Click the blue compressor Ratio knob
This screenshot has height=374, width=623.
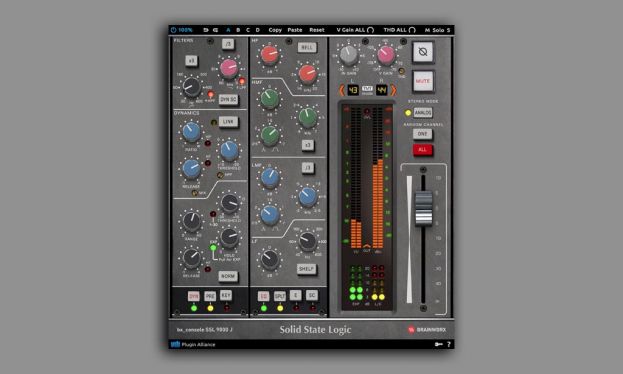tap(192, 132)
